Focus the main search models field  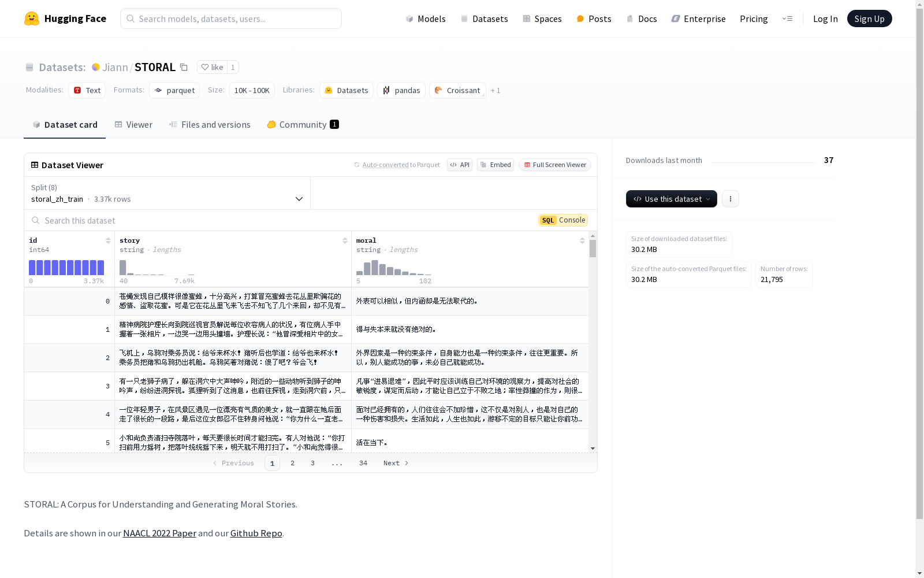(x=231, y=18)
